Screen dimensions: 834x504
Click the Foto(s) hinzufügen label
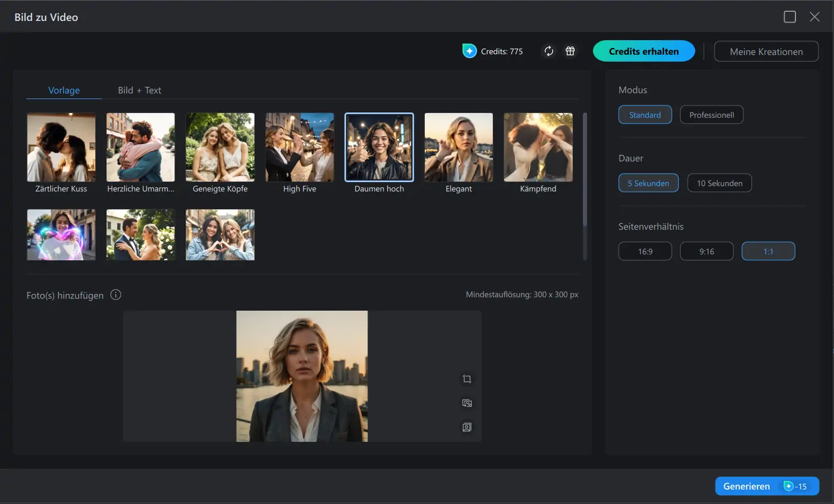pyautogui.click(x=65, y=295)
